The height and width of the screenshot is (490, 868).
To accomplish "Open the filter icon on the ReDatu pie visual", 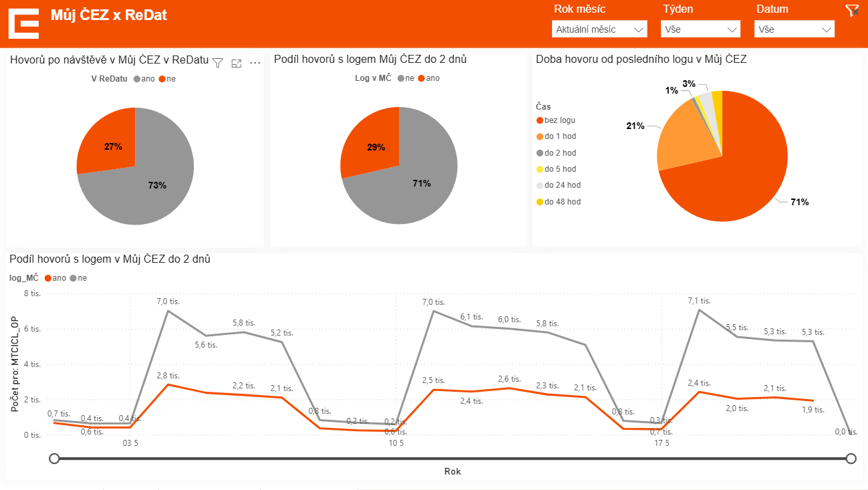I will pyautogui.click(x=218, y=63).
